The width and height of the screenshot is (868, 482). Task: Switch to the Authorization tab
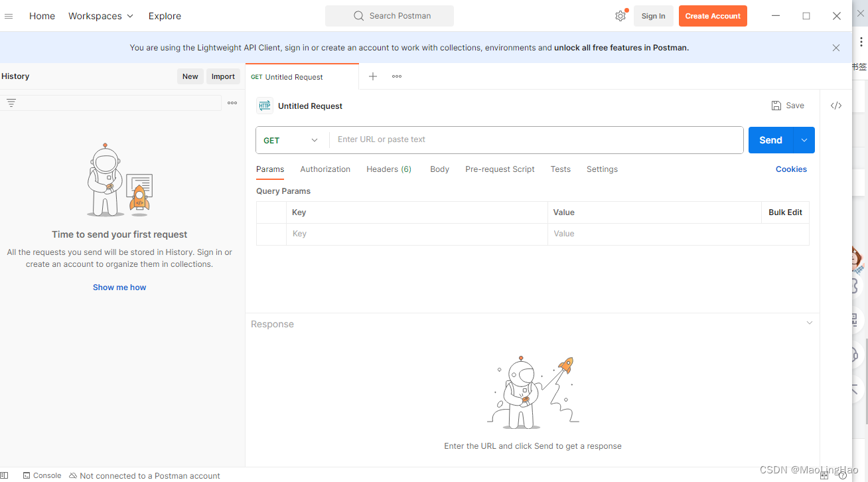pos(325,169)
